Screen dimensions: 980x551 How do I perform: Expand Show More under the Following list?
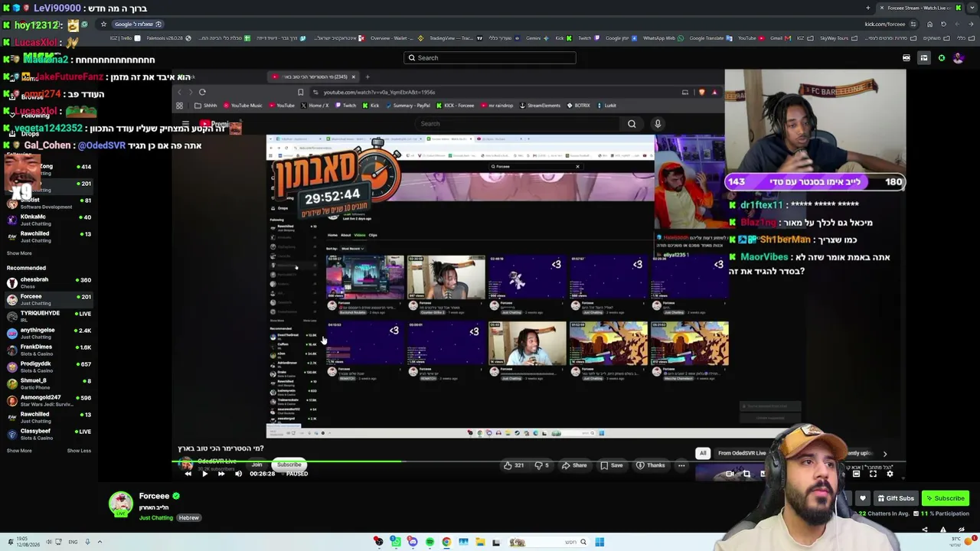tap(19, 253)
